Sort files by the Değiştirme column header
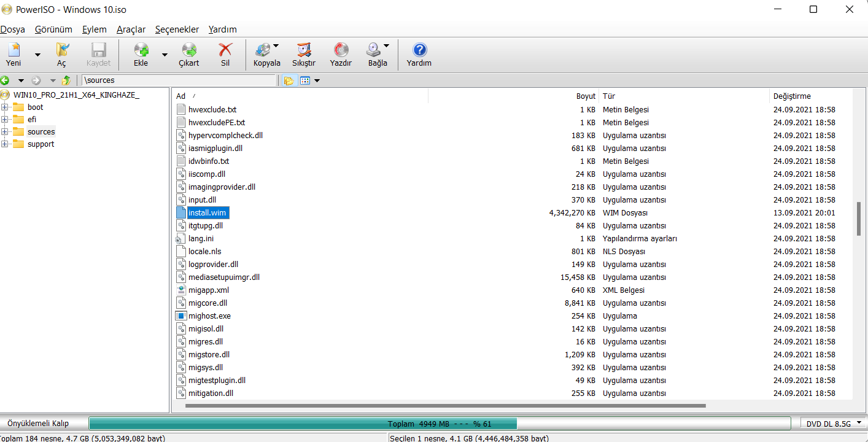The height and width of the screenshot is (442, 868). [810, 96]
